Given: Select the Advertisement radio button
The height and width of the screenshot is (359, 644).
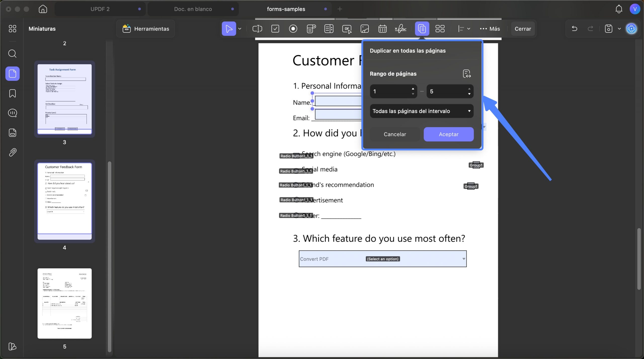Looking at the screenshot, I should coord(297,200).
